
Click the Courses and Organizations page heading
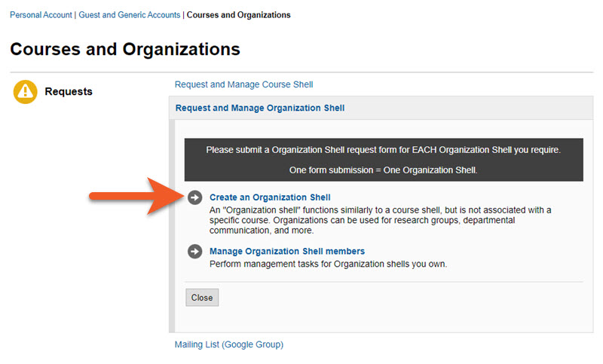coord(125,50)
